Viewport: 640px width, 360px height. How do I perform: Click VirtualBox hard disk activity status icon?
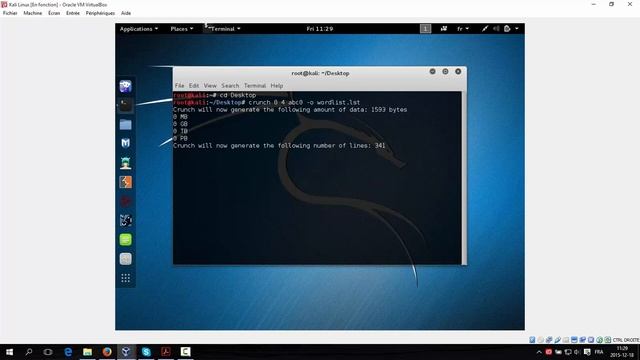(532, 340)
